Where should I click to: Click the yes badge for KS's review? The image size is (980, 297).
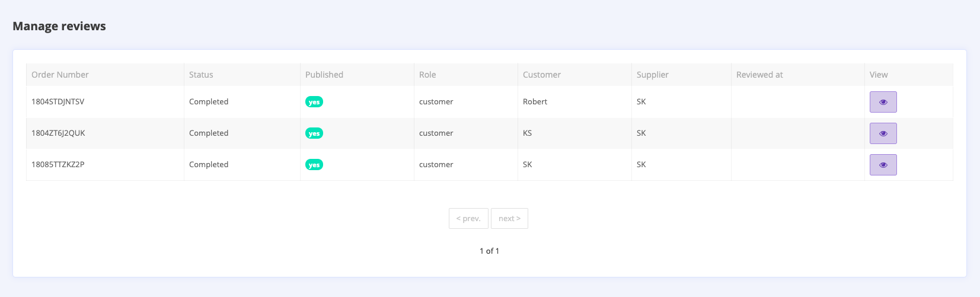[x=314, y=133]
